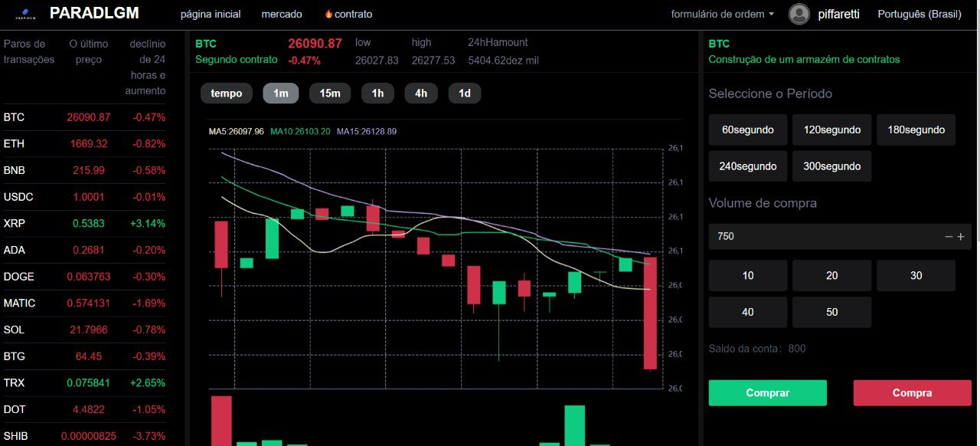The width and height of the screenshot is (980, 446).
Task: Select the 180segundo period option
Action: tap(916, 130)
